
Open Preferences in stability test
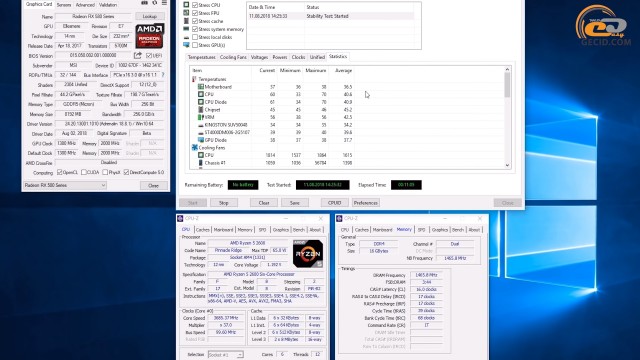click(366, 203)
